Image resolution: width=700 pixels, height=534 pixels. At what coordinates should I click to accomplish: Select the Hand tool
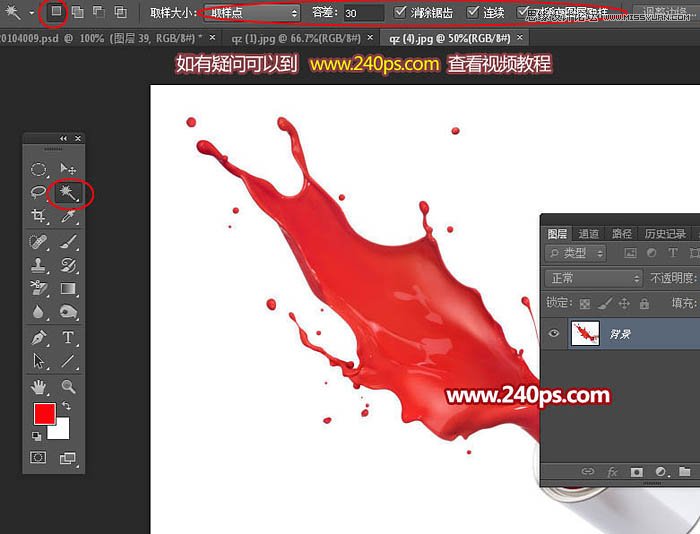38,387
